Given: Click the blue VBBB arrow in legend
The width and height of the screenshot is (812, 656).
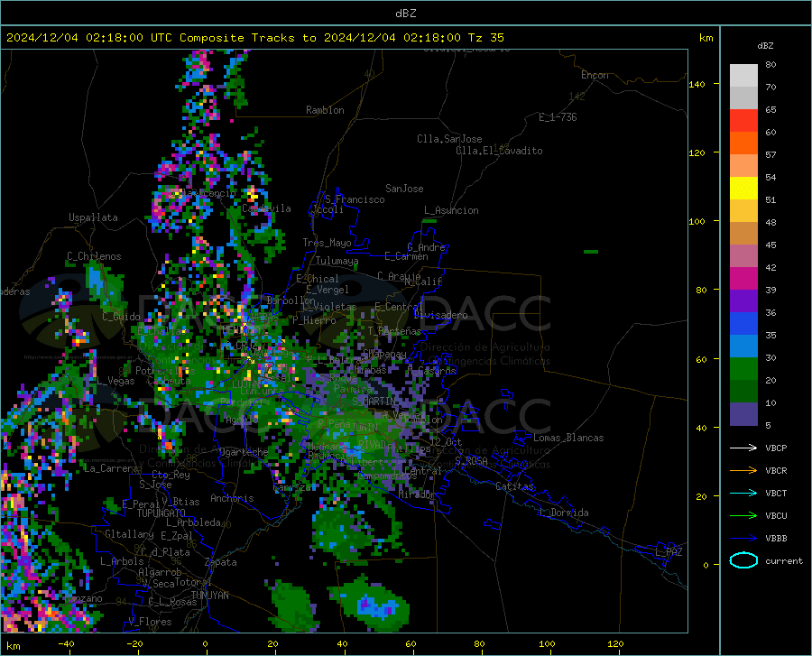Looking at the screenshot, I should coord(743,538).
